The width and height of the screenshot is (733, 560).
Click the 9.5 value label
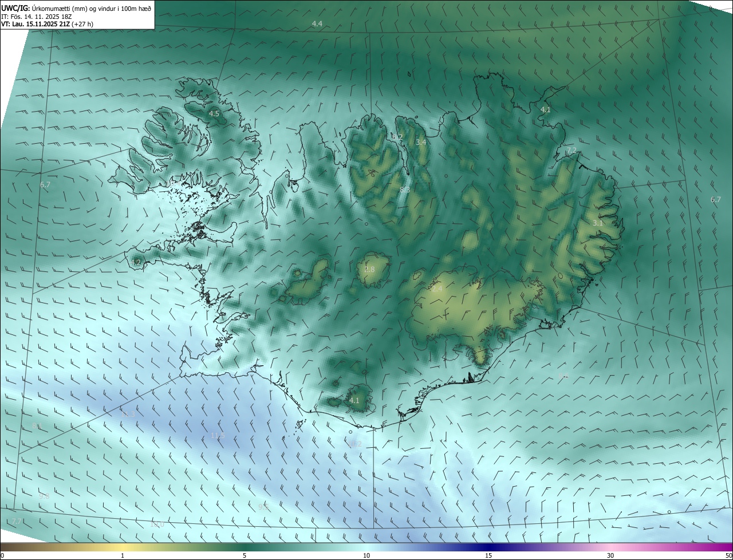[x=263, y=507]
